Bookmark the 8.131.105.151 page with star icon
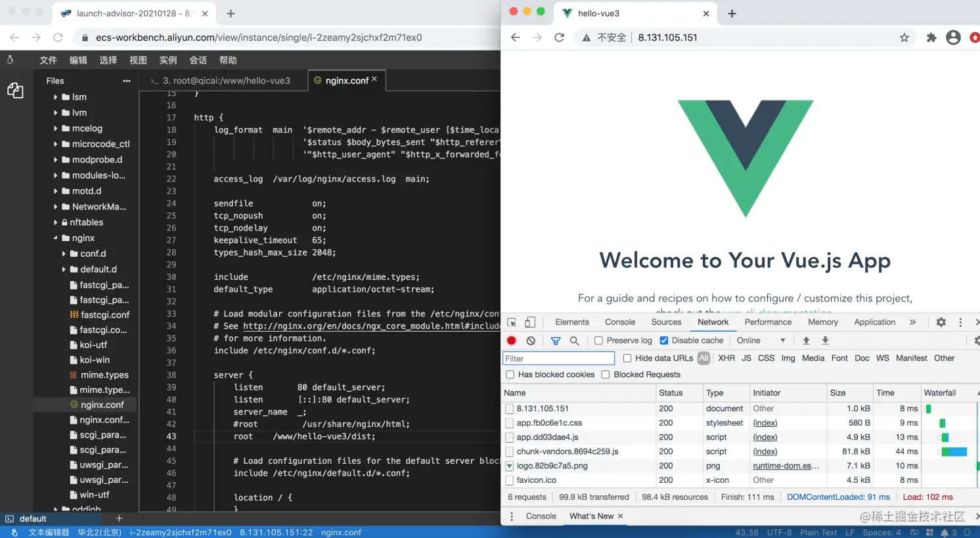Viewport: 980px width, 538px height. [x=904, y=37]
